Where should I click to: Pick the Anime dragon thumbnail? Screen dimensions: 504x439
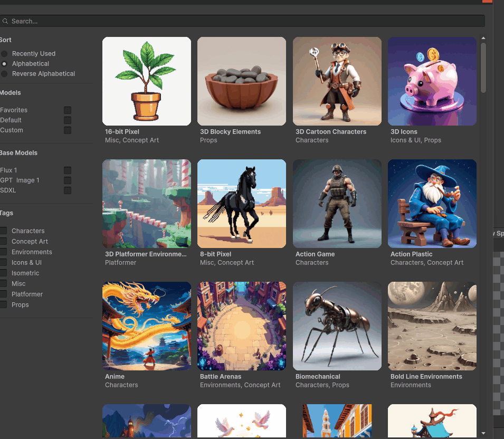[x=147, y=326]
